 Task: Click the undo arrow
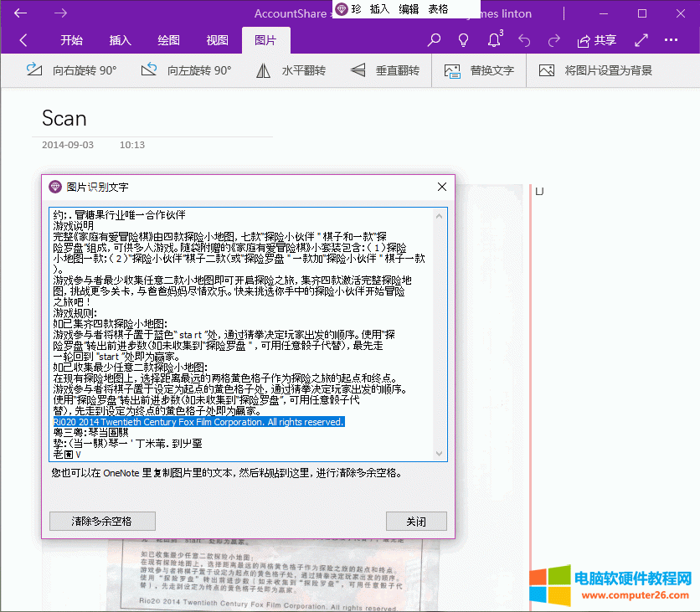[x=524, y=40]
